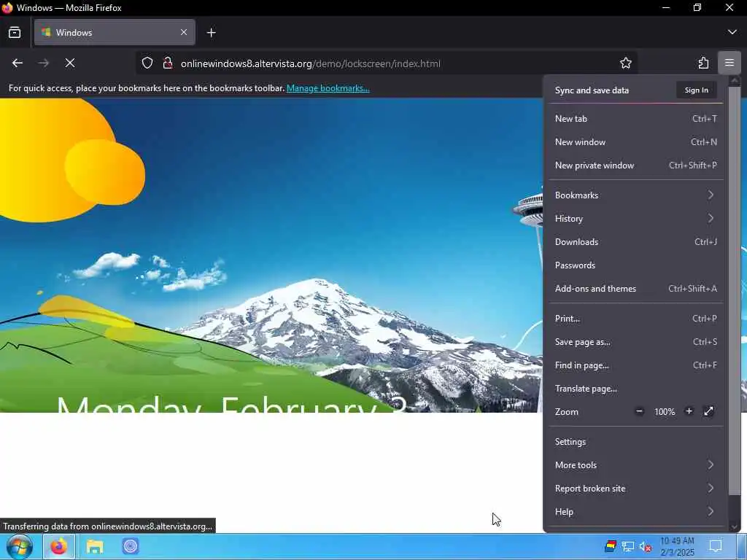Image resolution: width=747 pixels, height=560 pixels.
Task: Select Sync and save data
Action: 592,90
